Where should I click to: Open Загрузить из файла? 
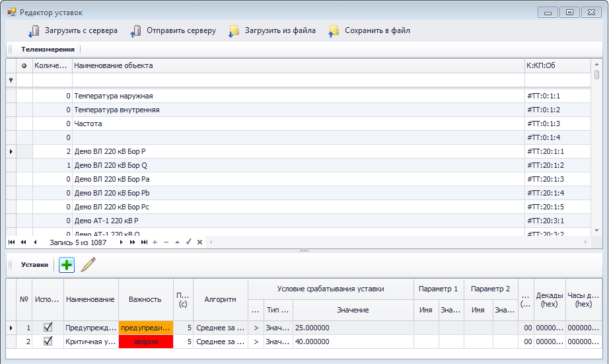pyautogui.click(x=272, y=30)
